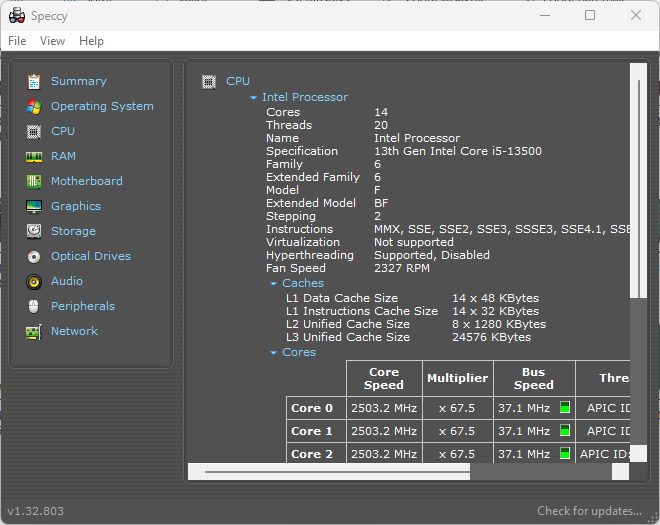Screen dimensions: 660x525
Task: Collapse the Cores section
Action: pyautogui.click(x=274, y=352)
